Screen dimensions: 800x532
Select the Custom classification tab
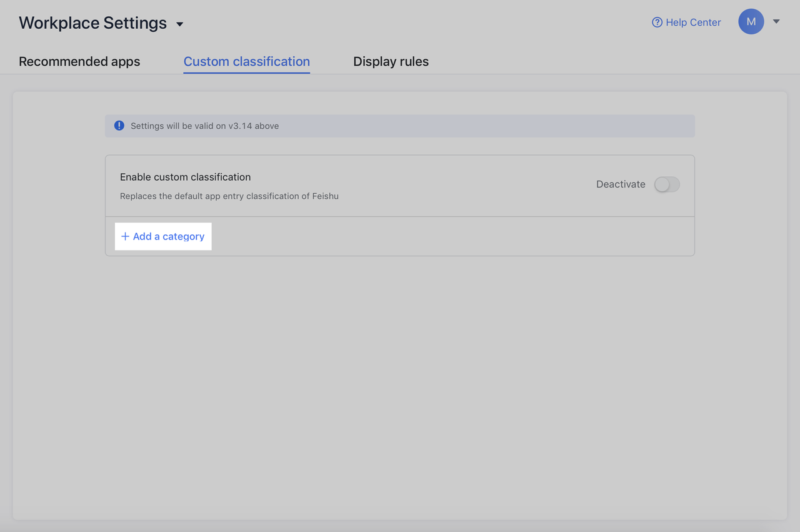tap(246, 61)
